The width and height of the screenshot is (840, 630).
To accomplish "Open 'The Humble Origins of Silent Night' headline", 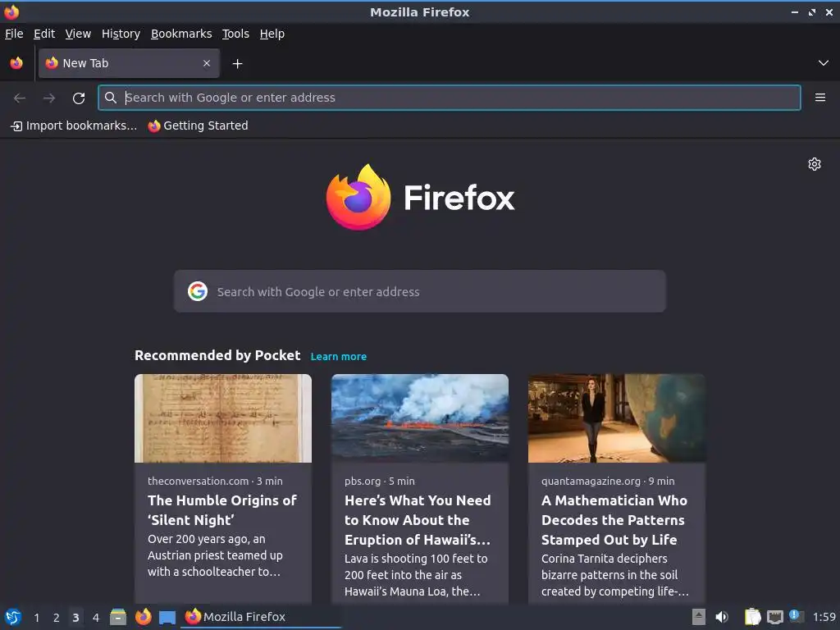I will click(222, 510).
